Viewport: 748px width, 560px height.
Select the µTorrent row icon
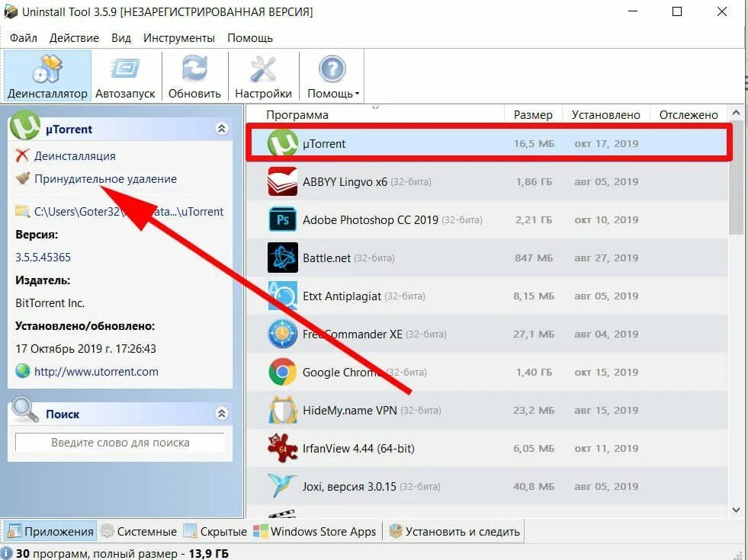click(x=282, y=143)
